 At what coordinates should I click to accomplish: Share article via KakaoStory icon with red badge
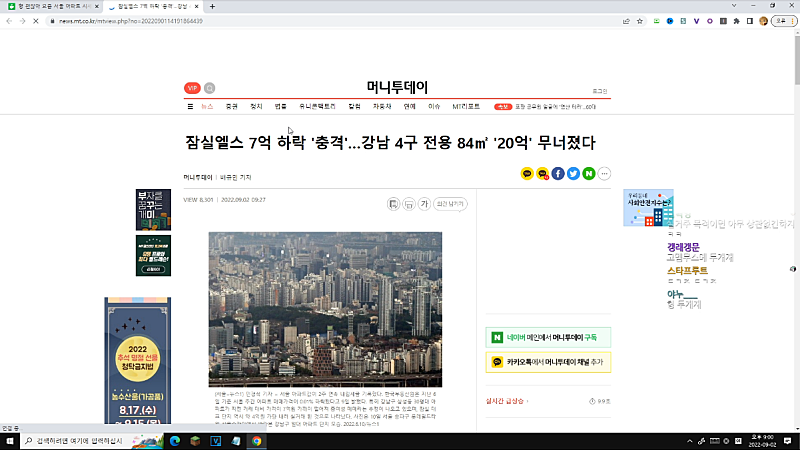pos(542,174)
